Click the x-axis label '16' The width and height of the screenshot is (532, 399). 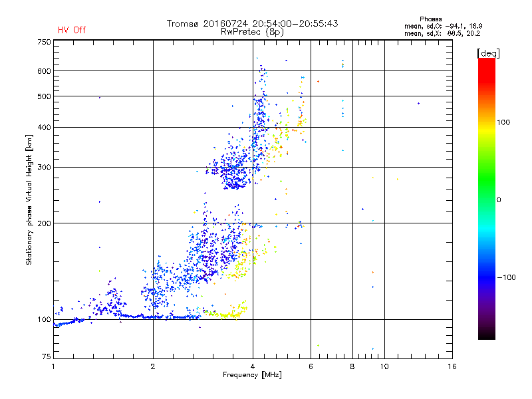[x=452, y=366]
